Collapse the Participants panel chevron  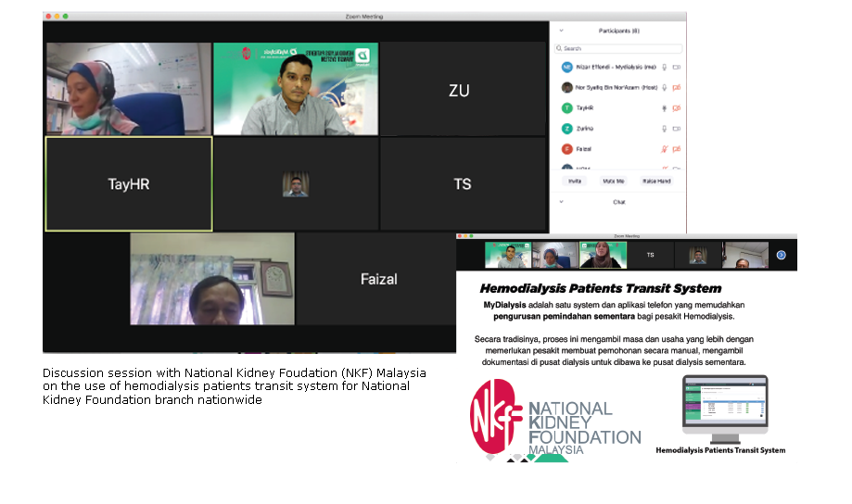[560, 31]
